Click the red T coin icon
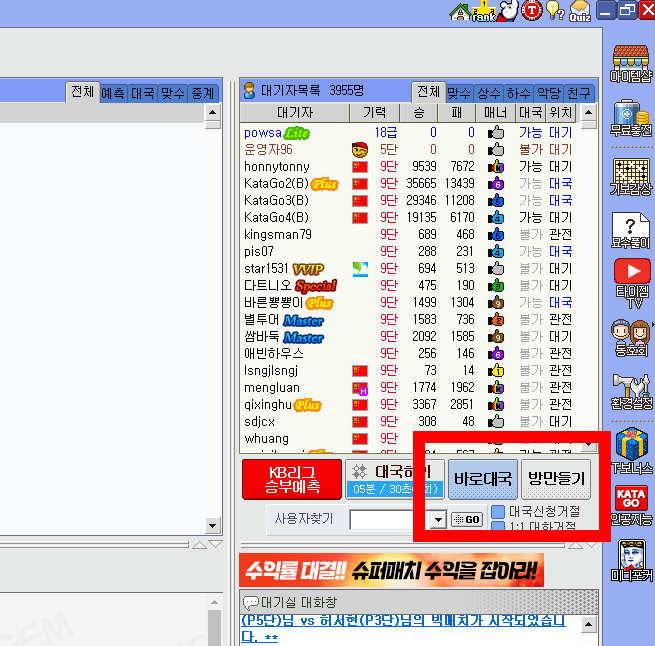 [x=532, y=10]
